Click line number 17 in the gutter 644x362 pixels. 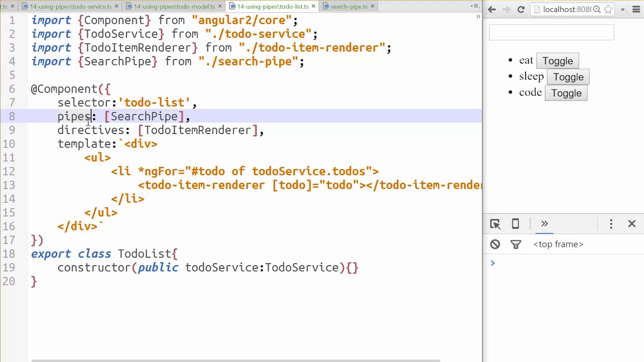click(x=9, y=240)
